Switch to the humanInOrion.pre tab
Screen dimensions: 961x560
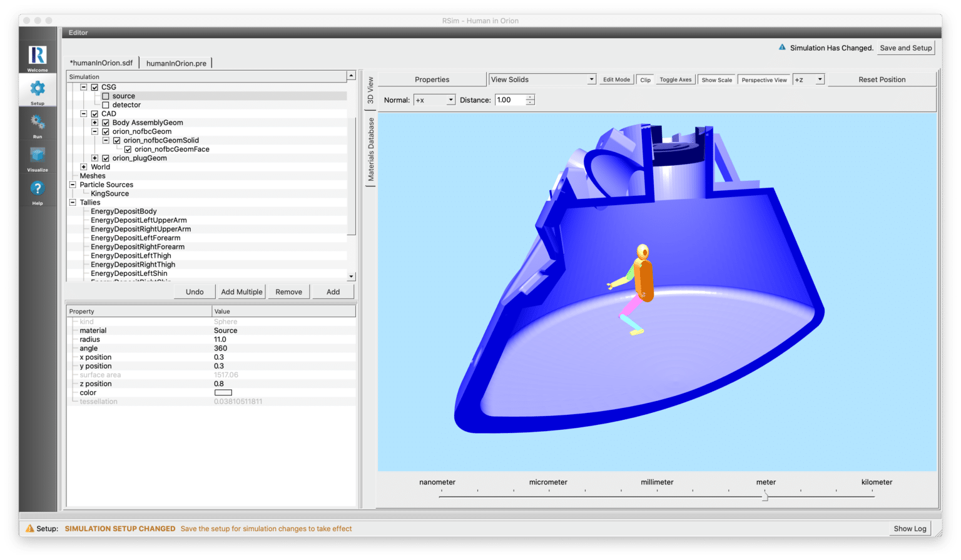pos(176,63)
